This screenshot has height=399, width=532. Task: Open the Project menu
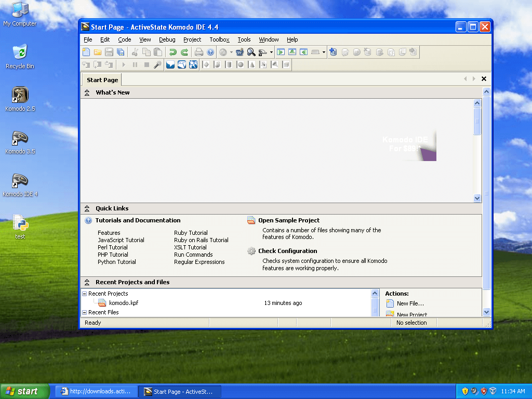click(x=192, y=39)
